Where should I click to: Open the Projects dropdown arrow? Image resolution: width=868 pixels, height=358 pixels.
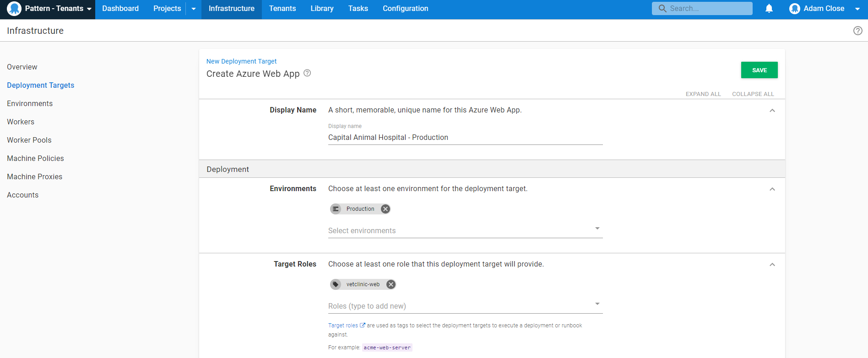194,9
